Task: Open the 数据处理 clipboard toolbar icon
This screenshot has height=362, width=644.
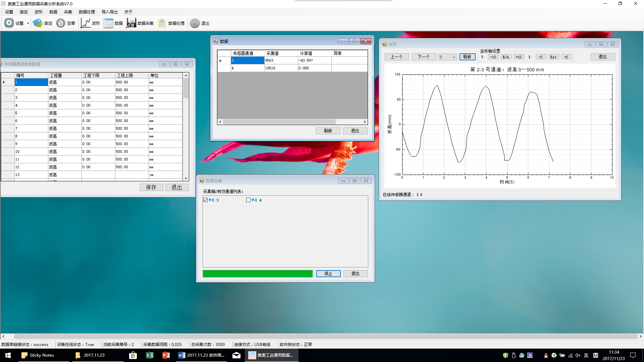Action: (162, 23)
